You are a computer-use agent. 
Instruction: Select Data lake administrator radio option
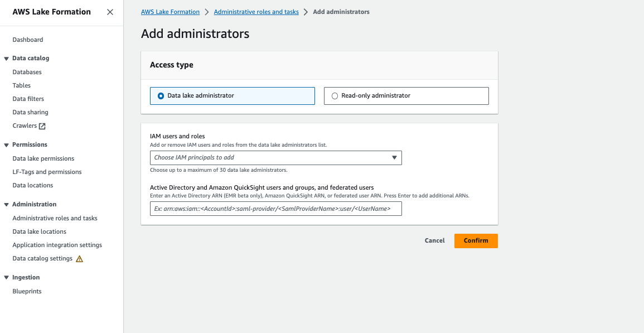pyautogui.click(x=233, y=96)
